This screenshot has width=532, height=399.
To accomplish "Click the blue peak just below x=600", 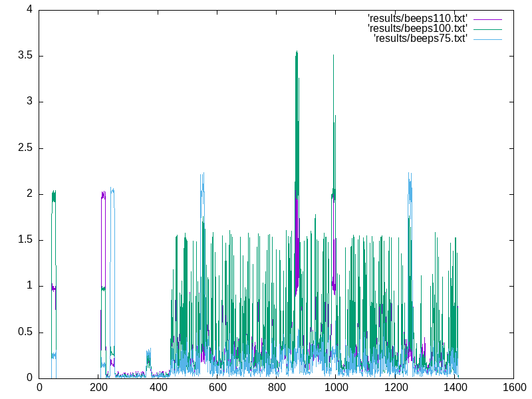I will point(202,174).
